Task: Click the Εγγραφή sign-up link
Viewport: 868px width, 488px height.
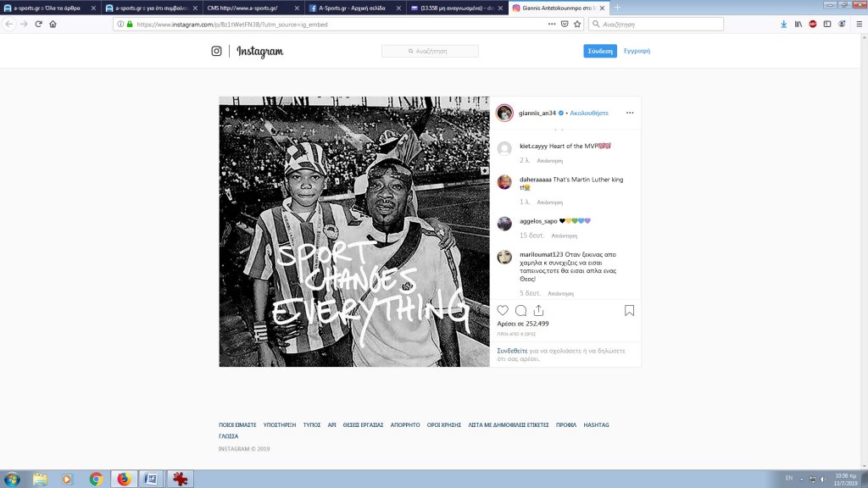Action: tap(637, 51)
